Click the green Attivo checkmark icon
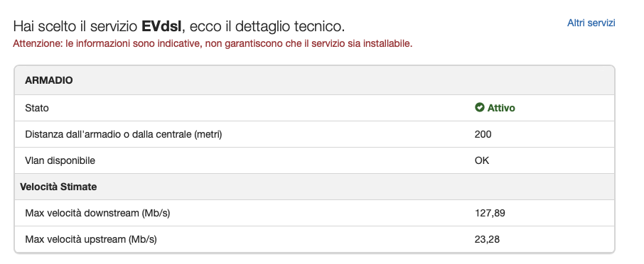The image size is (644, 264). pos(479,107)
